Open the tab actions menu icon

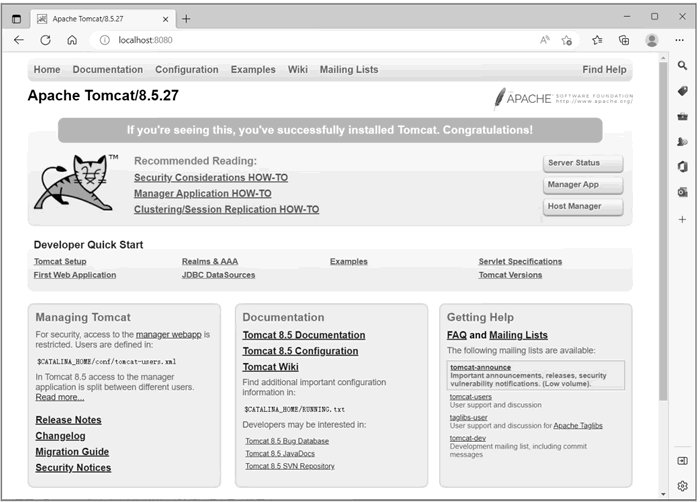point(17,19)
